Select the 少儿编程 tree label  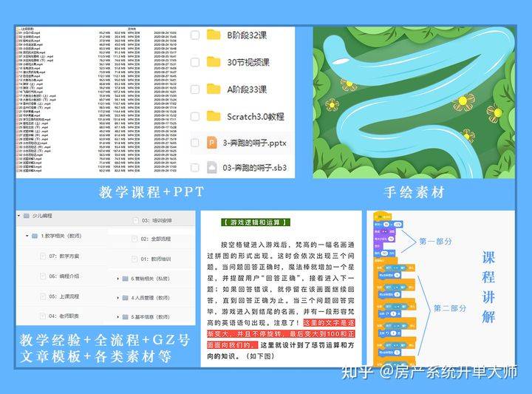tap(42, 216)
